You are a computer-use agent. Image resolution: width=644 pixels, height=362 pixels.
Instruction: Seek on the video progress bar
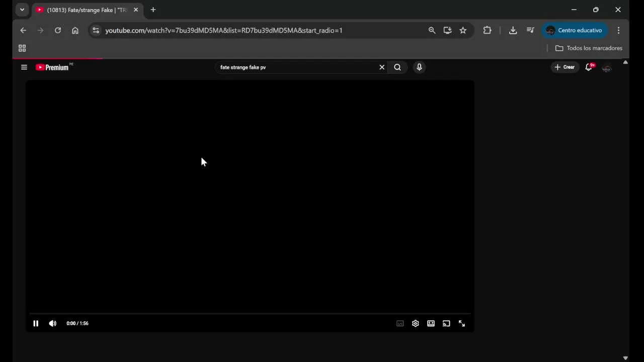(250, 313)
